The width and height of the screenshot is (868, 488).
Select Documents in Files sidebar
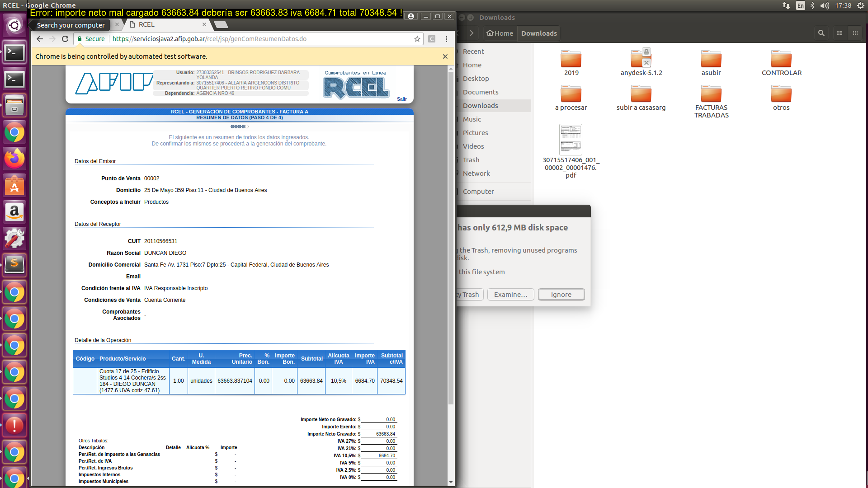[481, 92]
